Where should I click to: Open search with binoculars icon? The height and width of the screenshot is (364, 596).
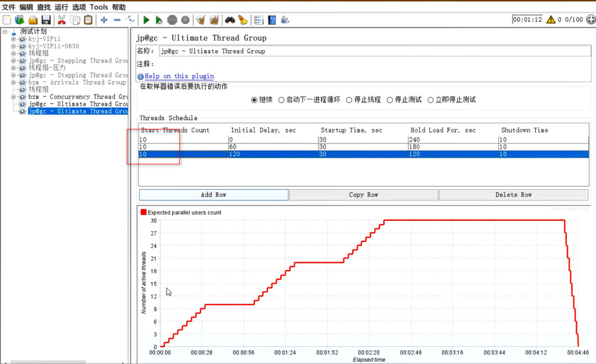click(230, 20)
